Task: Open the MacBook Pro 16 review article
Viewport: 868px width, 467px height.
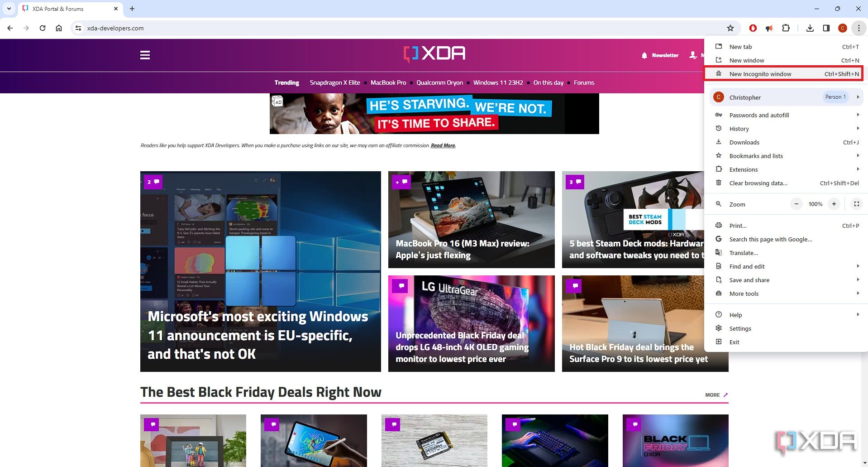Action: pos(471,220)
